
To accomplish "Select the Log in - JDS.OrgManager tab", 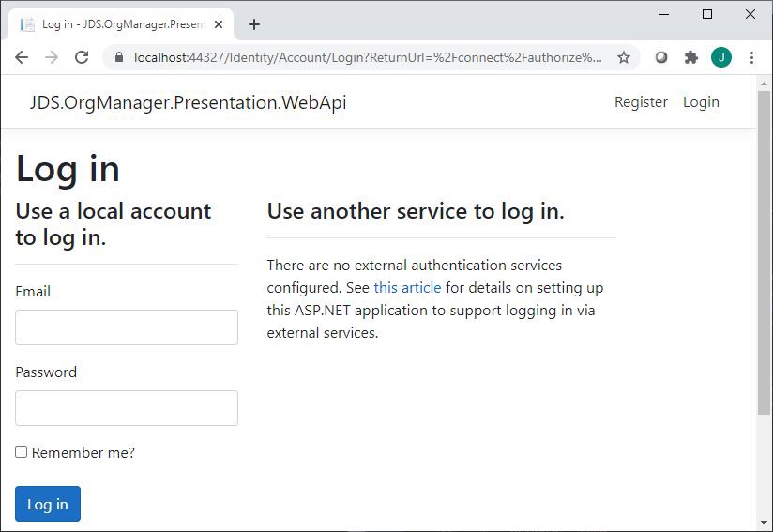I will click(x=121, y=24).
